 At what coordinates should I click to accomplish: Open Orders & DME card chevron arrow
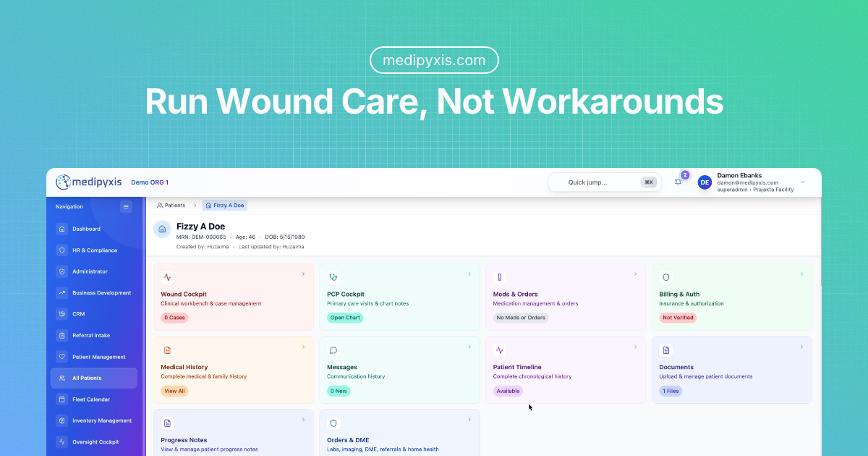pyautogui.click(x=469, y=421)
